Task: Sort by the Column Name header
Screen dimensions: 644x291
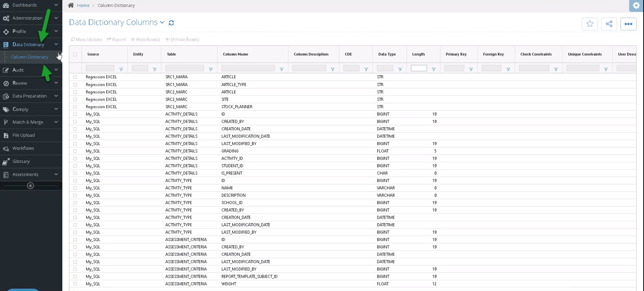Action: click(235, 54)
